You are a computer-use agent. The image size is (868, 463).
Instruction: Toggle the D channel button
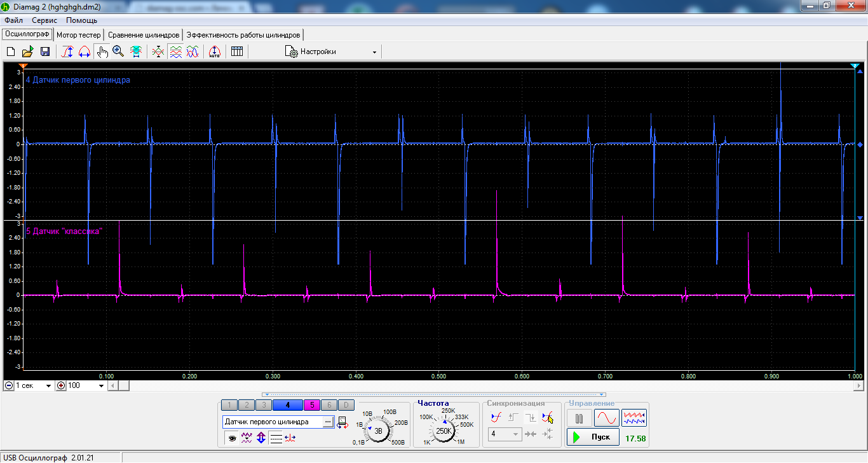[x=346, y=404]
